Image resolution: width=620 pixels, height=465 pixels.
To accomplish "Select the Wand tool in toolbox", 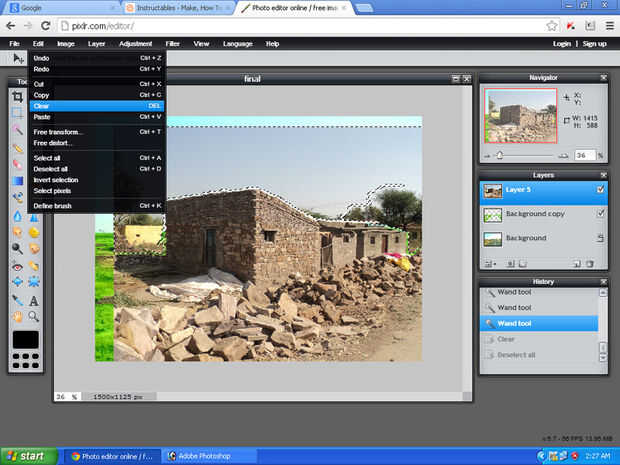I will (x=17, y=130).
